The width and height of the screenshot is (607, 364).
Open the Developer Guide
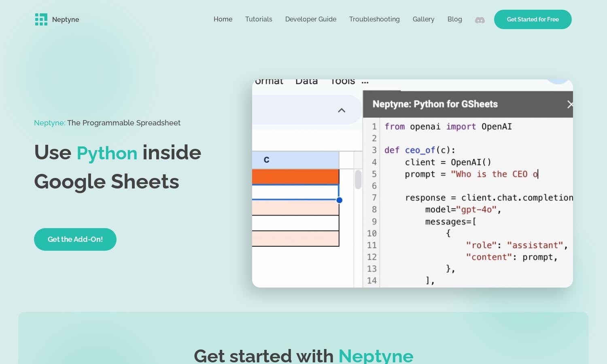coord(311,19)
